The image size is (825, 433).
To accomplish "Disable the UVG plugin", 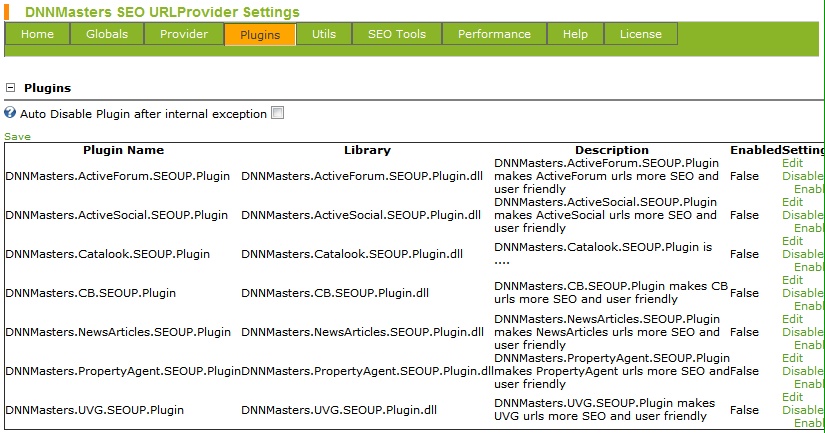I will pyautogui.click(x=803, y=410).
